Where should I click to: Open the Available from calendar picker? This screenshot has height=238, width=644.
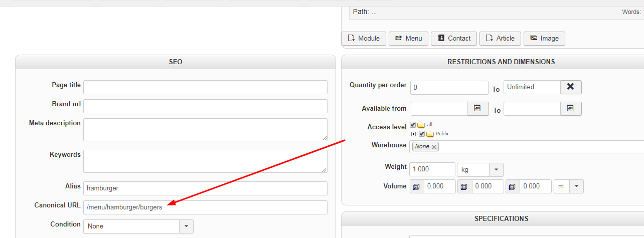[478, 109]
